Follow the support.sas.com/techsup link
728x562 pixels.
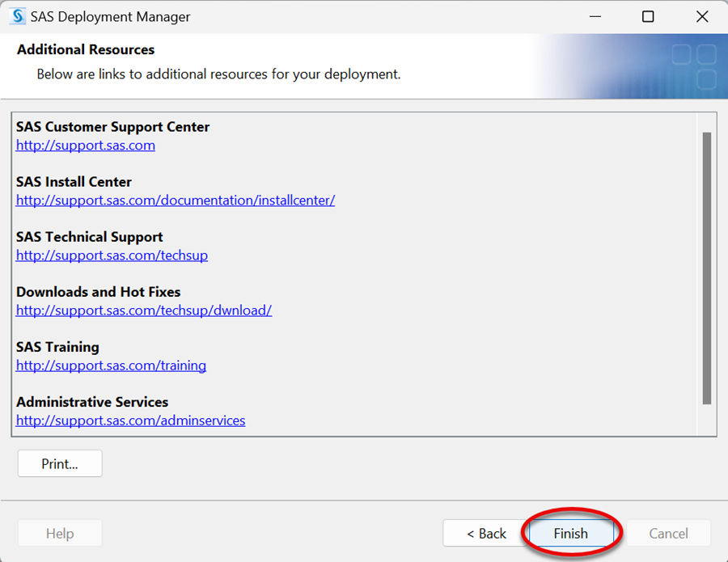click(x=112, y=256)
